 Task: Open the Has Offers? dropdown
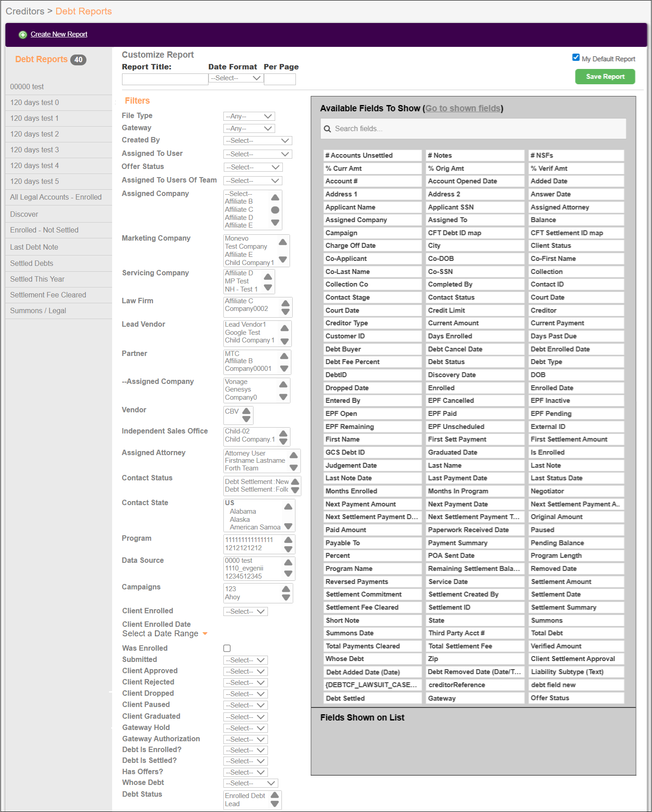pyautogui.click(x=246, y=773)
